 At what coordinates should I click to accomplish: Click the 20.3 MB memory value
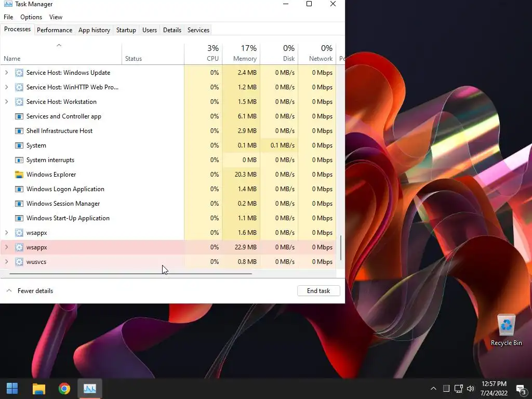coord(245,175)
